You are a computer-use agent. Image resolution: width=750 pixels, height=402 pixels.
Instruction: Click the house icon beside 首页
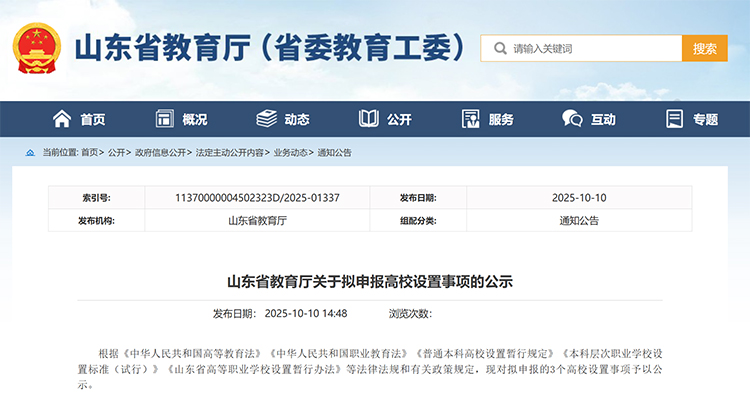tap(62, 119)
